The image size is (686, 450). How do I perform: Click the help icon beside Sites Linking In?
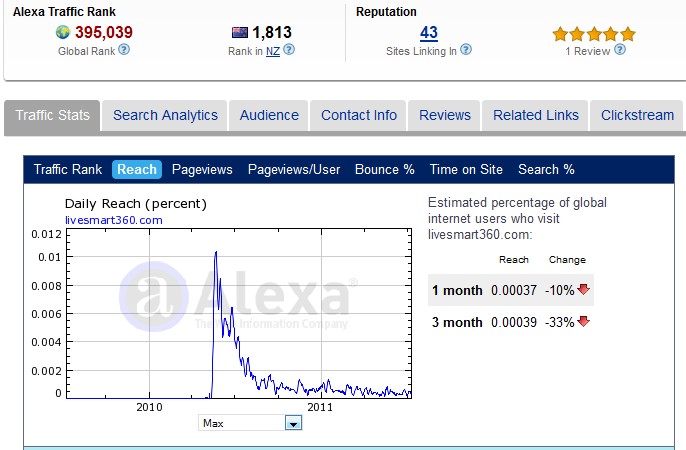click(x=466, y=50)
